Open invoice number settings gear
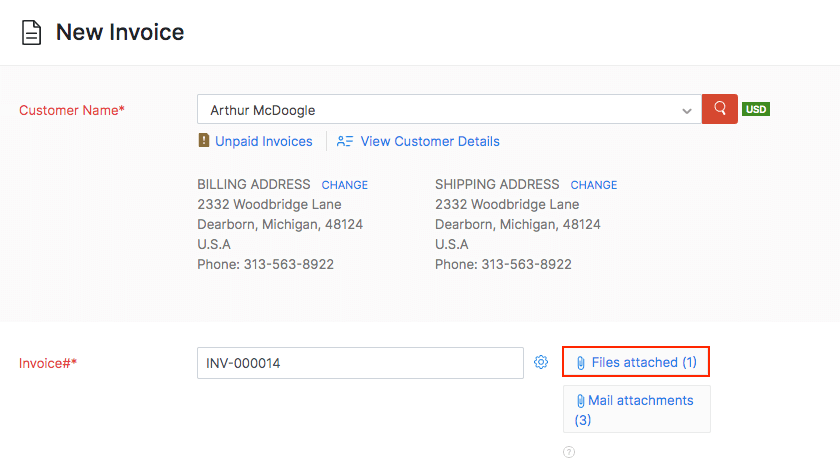The width and height of the screenshot is (840, 475). 541,362
